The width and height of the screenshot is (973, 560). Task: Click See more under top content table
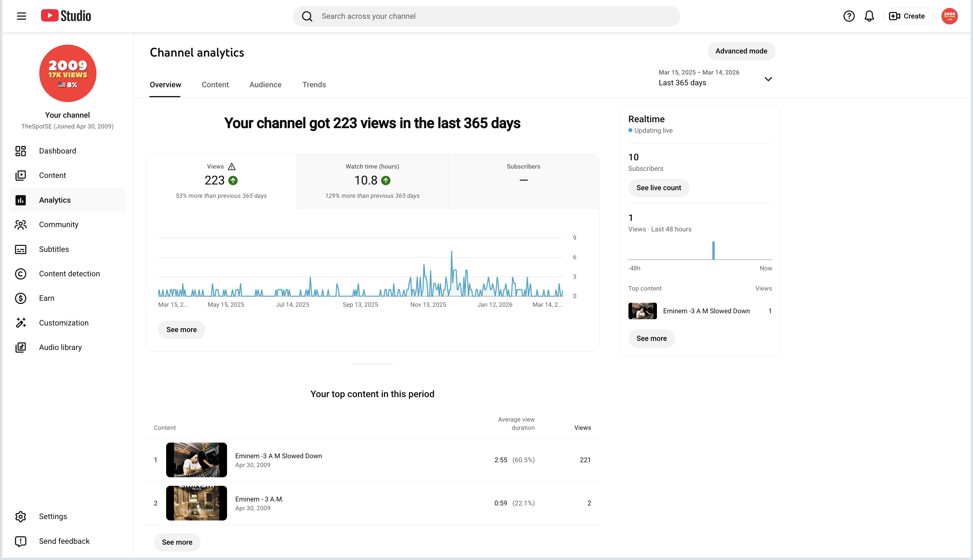(x=177, y=542)
